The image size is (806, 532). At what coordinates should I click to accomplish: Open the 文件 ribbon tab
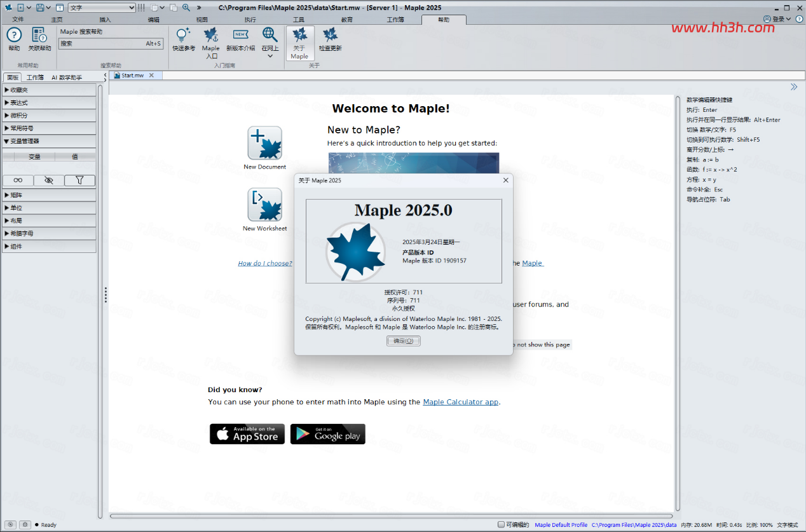pos(18,20)
